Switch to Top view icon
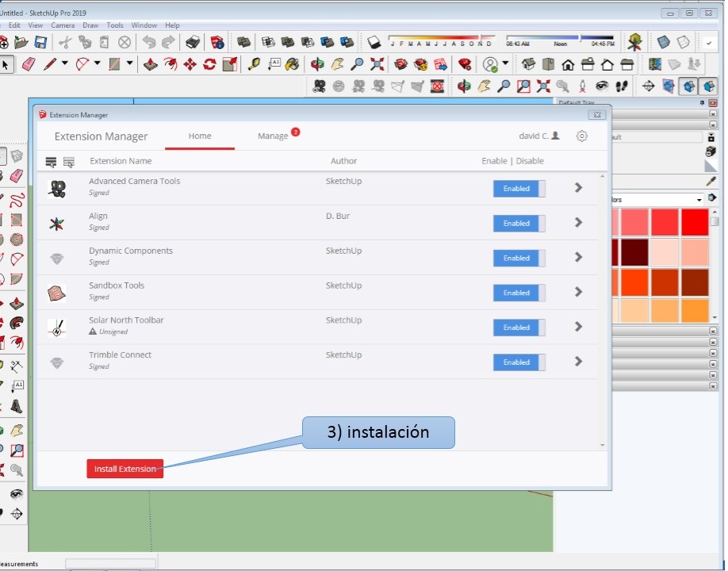 (548, 64)
